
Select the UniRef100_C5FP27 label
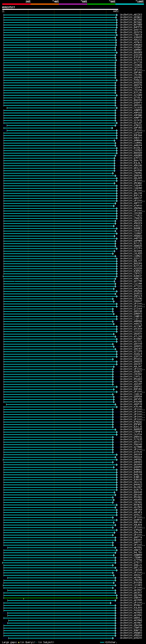[131, 273]
